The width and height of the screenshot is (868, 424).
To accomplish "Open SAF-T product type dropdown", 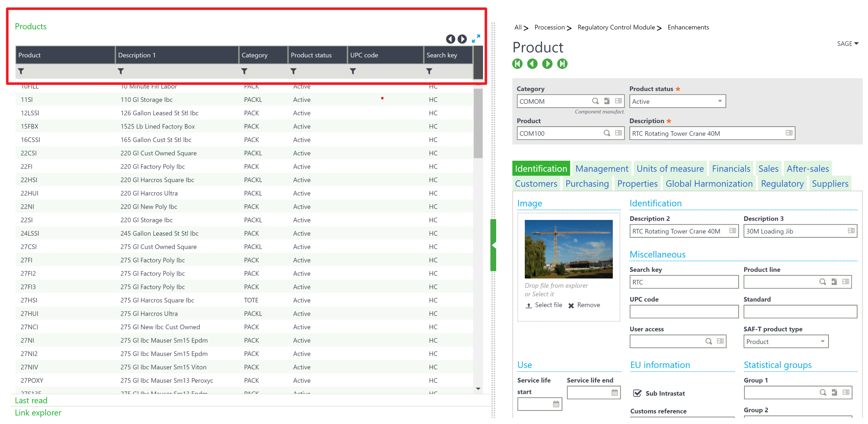I will pyautogui.click(x=822, y=342).
